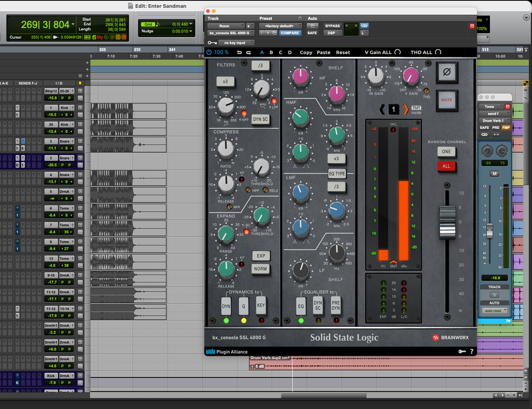Click the red target icon in send window

click(507, 106)
